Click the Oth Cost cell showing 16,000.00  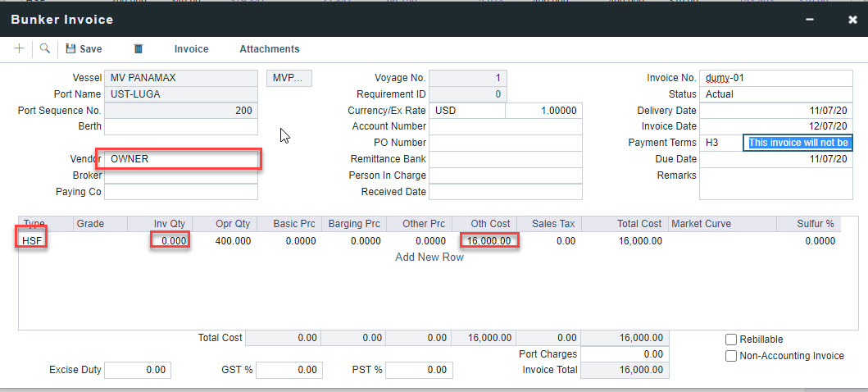(489, 241)
